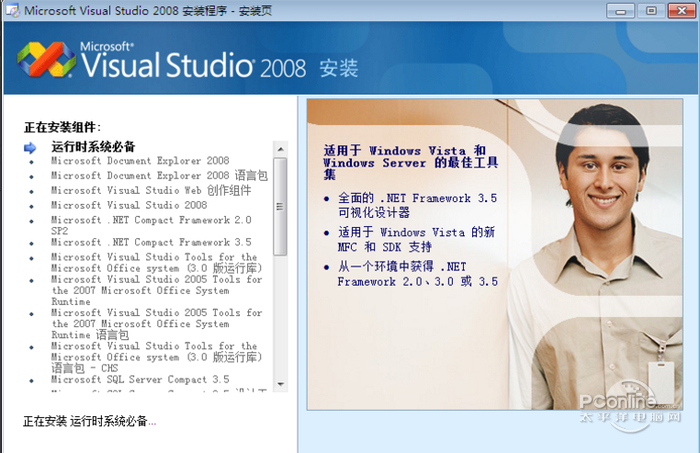Click the blue arrow beside 运行时系统必备
The image size is (700, 453).
(30, 147)
